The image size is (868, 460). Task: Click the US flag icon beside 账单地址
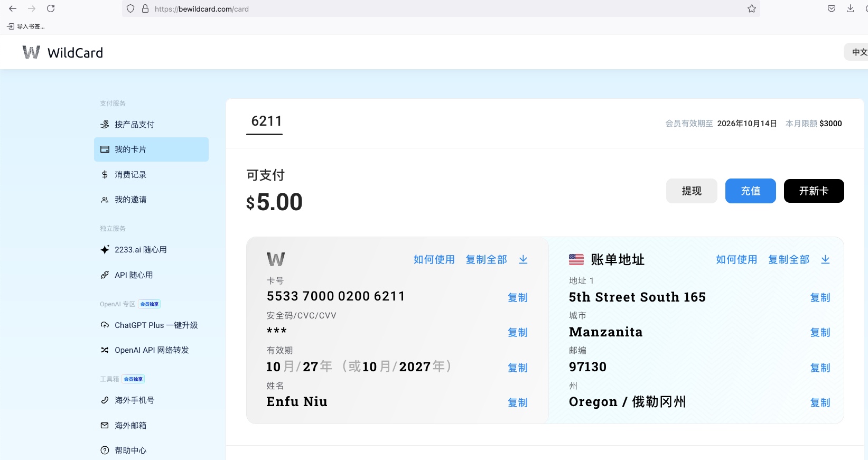pos(576,259)
